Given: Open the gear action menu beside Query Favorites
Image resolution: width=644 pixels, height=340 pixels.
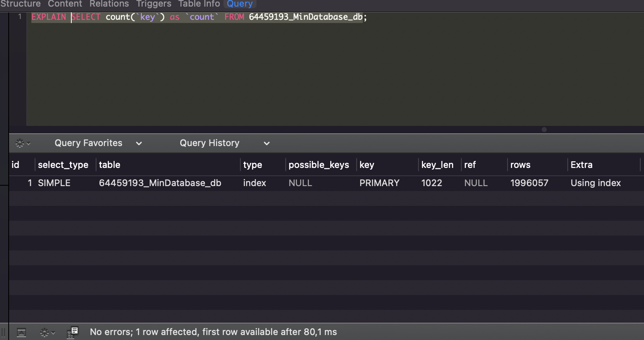Looking at the screenshot, I should pos(20,143).
